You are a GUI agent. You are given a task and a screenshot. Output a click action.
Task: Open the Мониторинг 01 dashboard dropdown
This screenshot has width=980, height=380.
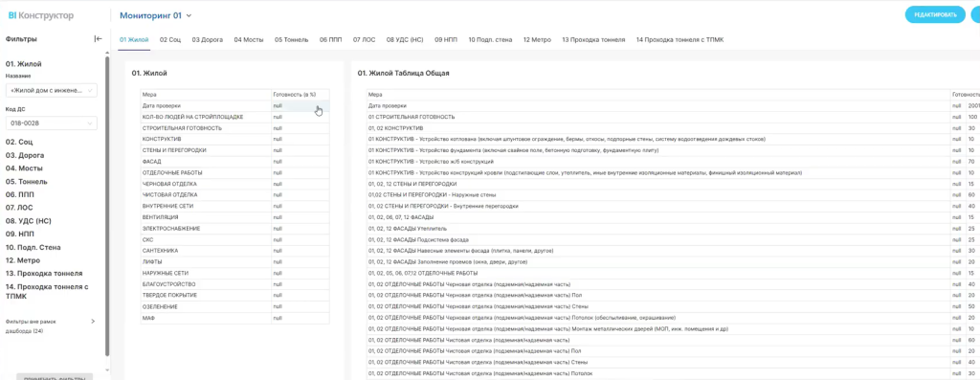pos(156,15)
